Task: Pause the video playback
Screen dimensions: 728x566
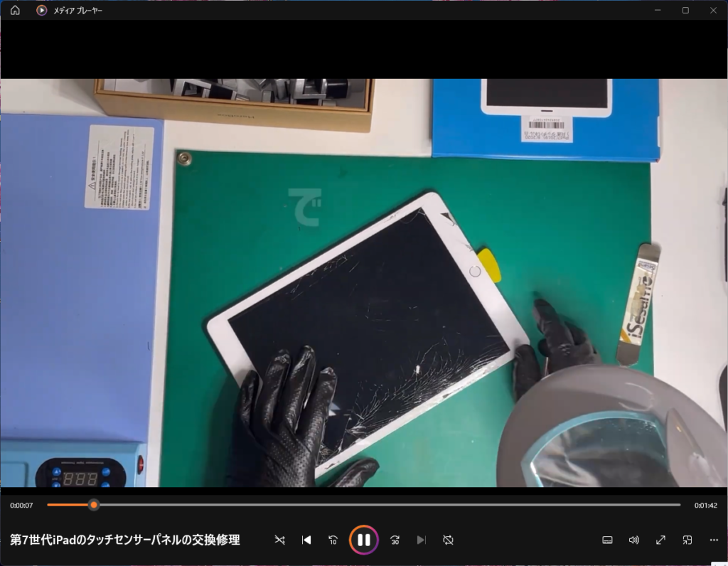Action: pyautogui.click(x=363, y=540)
